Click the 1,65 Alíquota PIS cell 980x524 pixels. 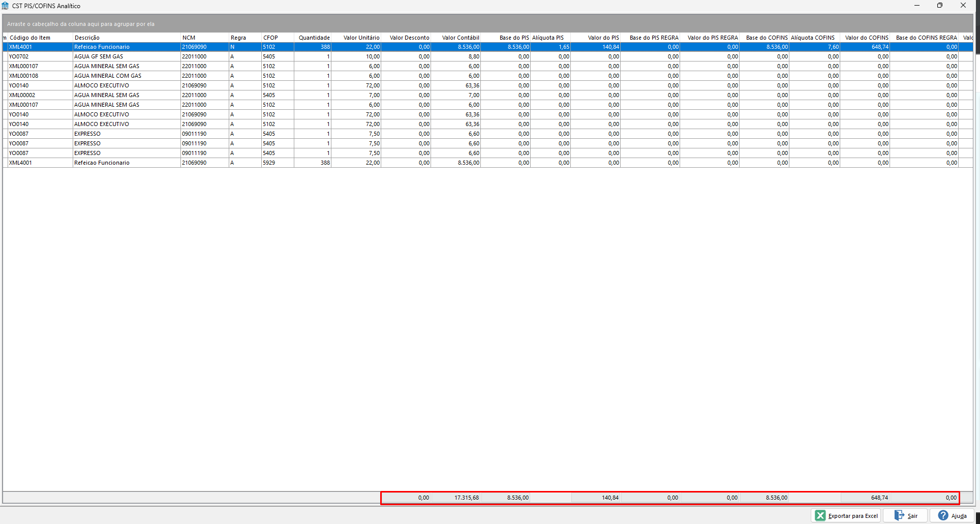pos(550,47)
